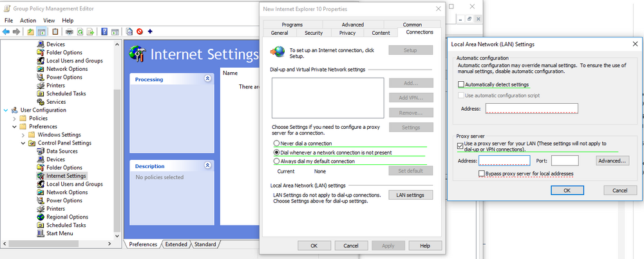This screenshot has width=644, height=259.
Task: Click Cancel in LAN Settings dialog
Action: [x=620, y=190]
